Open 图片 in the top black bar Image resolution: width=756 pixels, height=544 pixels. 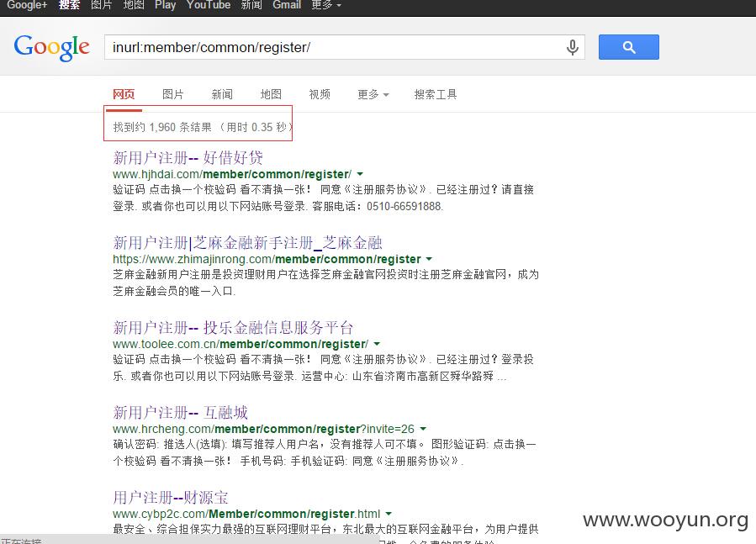point(101,5)
